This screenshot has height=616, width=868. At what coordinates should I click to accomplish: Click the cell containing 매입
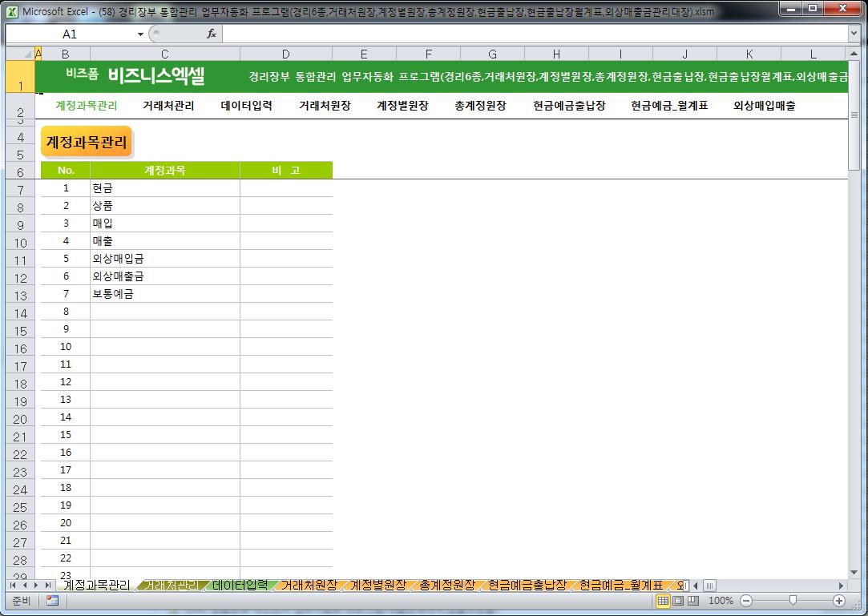[x=165, y=223]
